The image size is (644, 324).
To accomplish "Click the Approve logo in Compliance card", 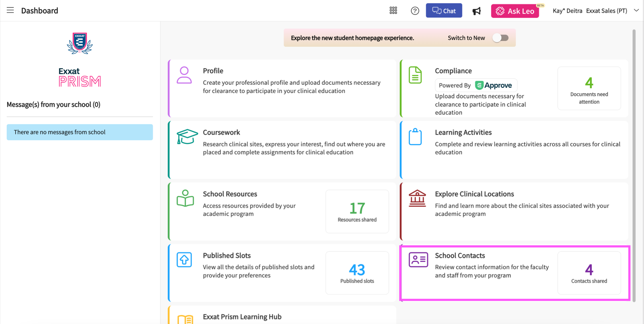I will (493, 85).
